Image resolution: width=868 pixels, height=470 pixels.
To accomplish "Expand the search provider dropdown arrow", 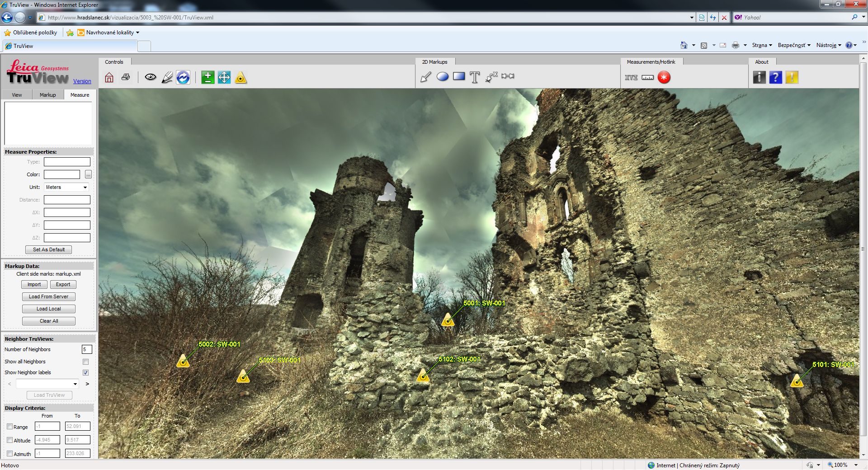I will (x=863, y=17).
